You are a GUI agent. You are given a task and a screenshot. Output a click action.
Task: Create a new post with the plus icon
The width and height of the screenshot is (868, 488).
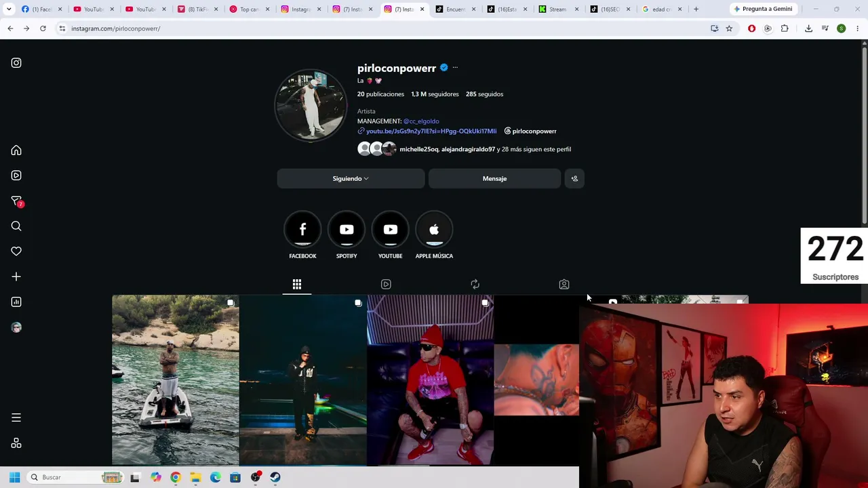tap(16, 277)
